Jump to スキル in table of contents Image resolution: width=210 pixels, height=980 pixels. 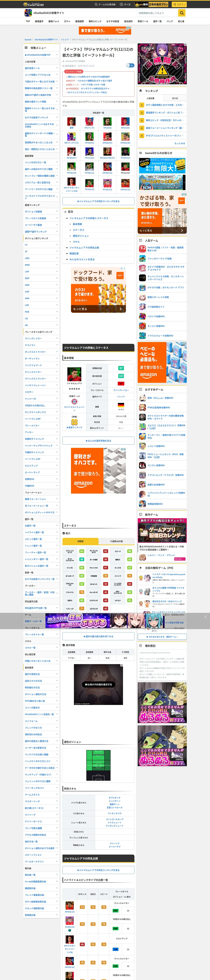[76, 242]
